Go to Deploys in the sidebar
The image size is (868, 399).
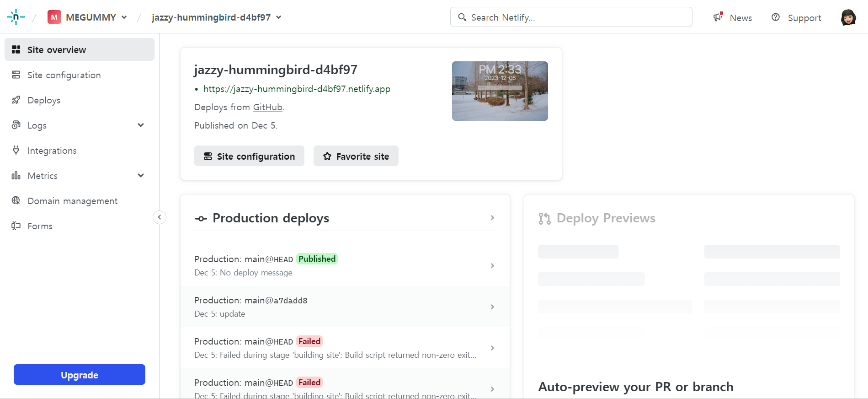pyautogui.click(x=80, y=100)
